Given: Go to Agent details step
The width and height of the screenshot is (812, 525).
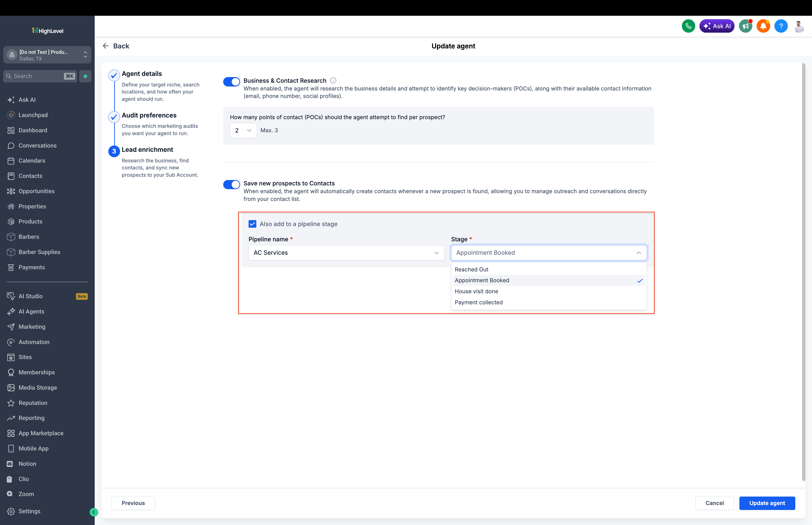Looking at the screenshot, I should click(x=141, y=74).
